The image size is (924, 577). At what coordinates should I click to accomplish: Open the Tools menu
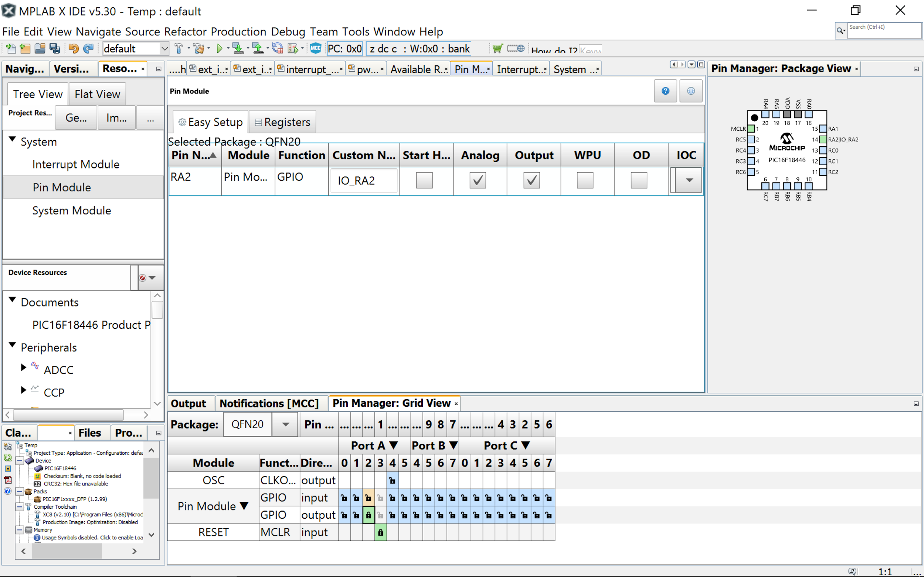coord(356,32)
